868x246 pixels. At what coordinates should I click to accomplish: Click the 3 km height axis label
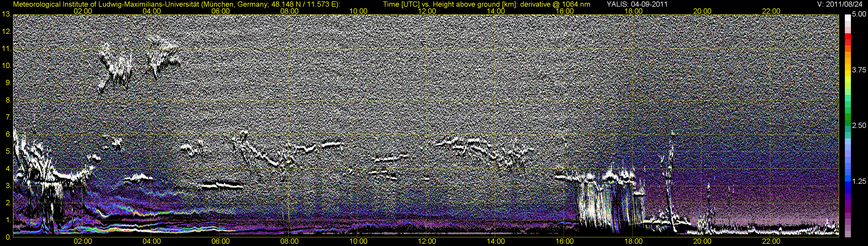click(x=8, y=186)
